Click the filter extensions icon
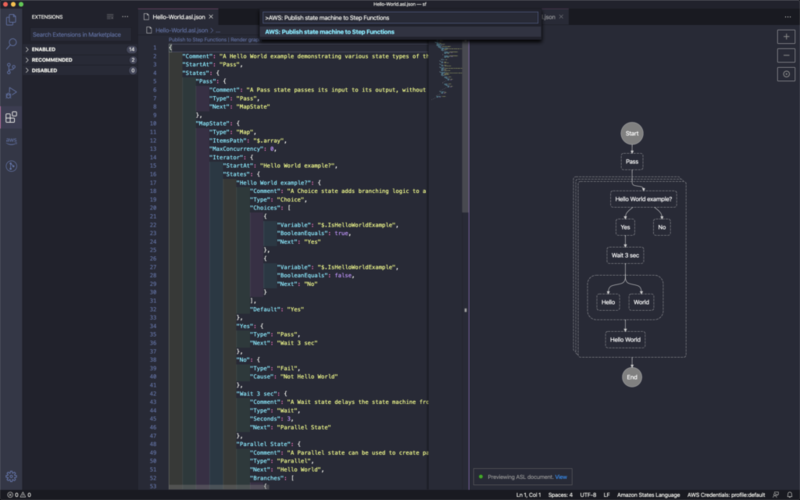 coord(110,17)
